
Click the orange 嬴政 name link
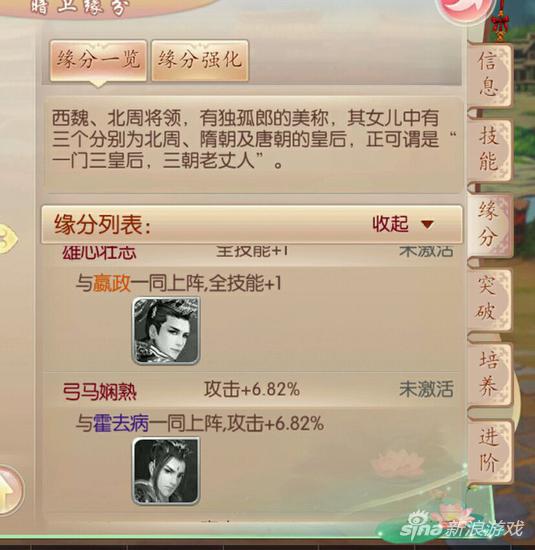click(x=112, y=283)
